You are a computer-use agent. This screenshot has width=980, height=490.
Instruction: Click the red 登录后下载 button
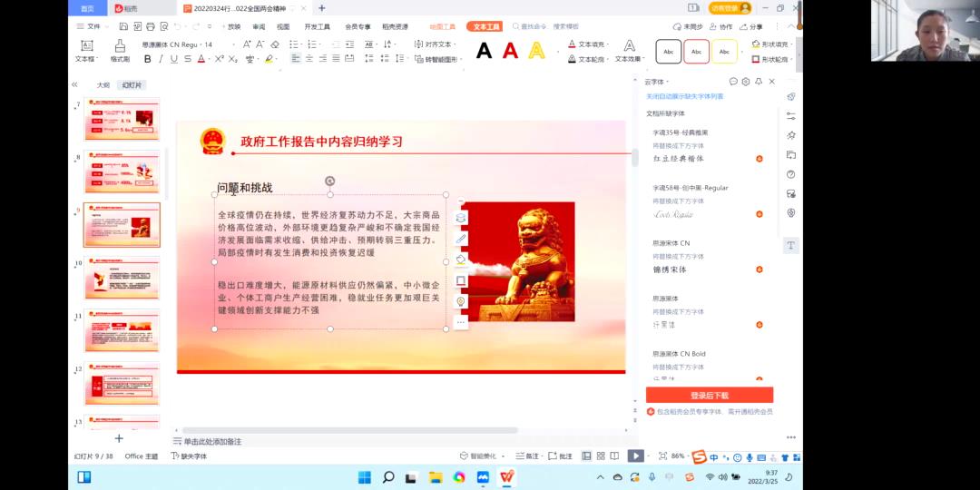point(709,395)
